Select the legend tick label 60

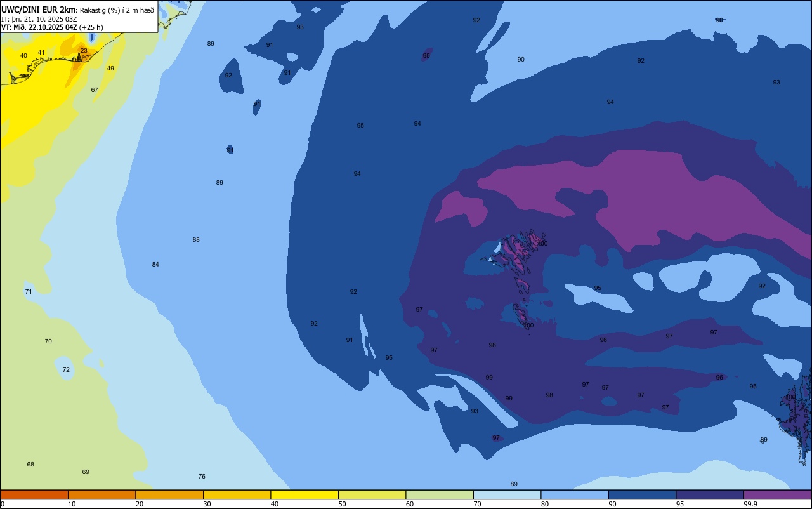[x=410, y=504]
